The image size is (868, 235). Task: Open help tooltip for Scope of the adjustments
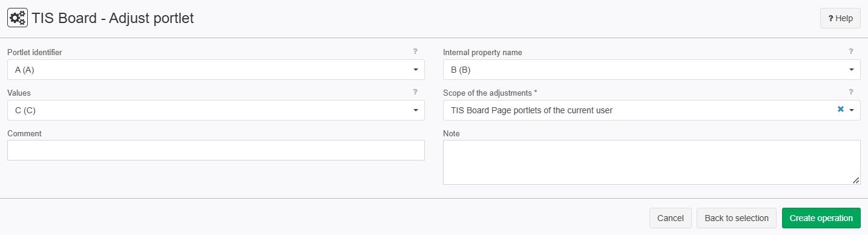(x=851, y=92)
